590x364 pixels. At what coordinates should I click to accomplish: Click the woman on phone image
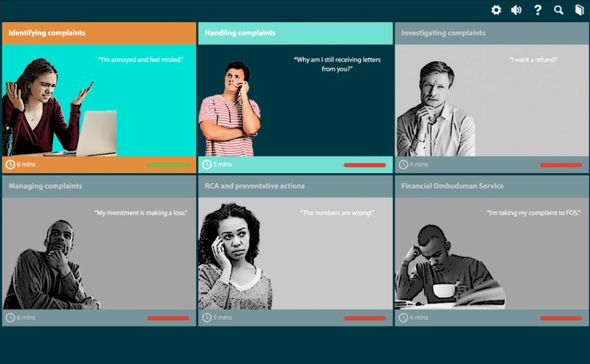(235, 256)
